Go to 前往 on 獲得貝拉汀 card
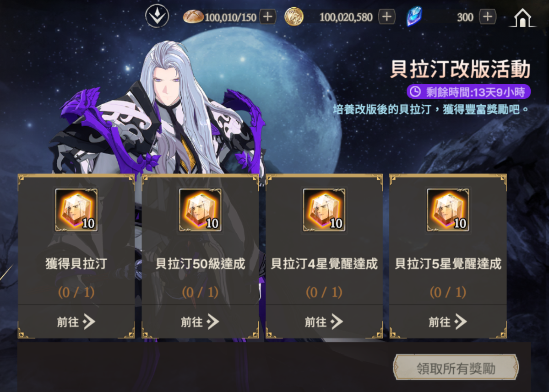This screenshot has height=392, width=549. [76, 322]
